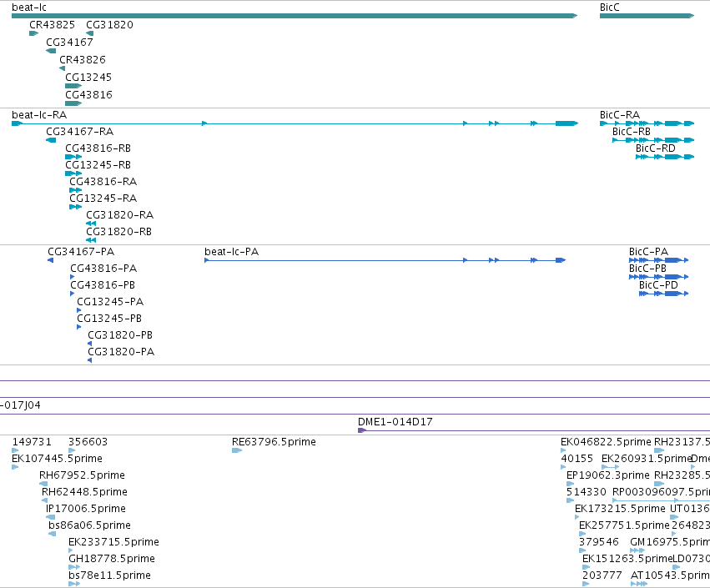Viewport: 710px width, 588px height.
Task: Click the CG13245-RB transcript label
Action: pos(98,165)
